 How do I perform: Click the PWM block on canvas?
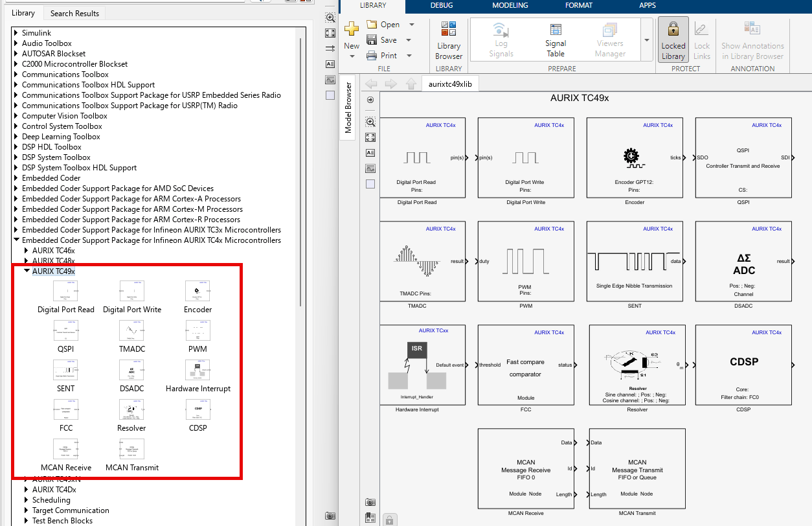tap(526, 261)
